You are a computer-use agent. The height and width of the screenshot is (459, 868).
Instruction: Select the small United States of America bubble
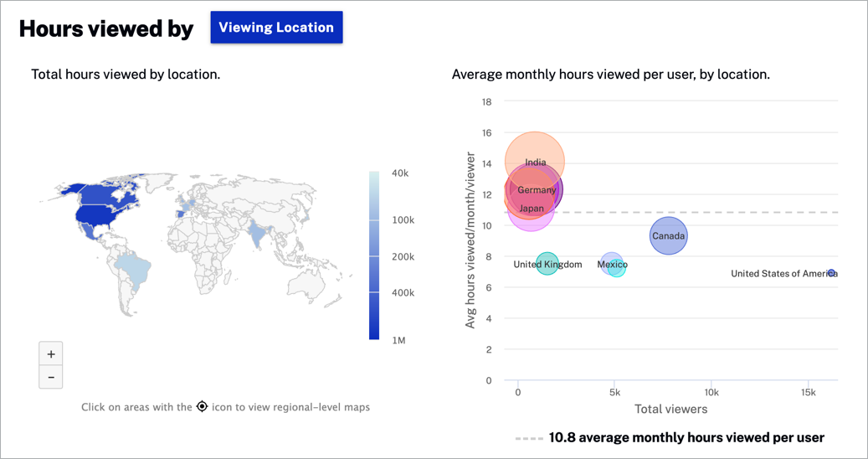pyautogui.click(x=831, y=273)
